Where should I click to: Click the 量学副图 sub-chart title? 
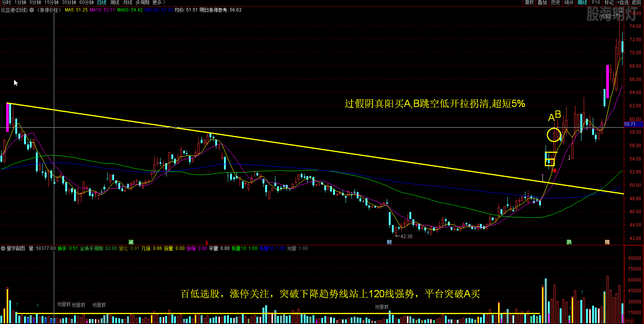16,248
